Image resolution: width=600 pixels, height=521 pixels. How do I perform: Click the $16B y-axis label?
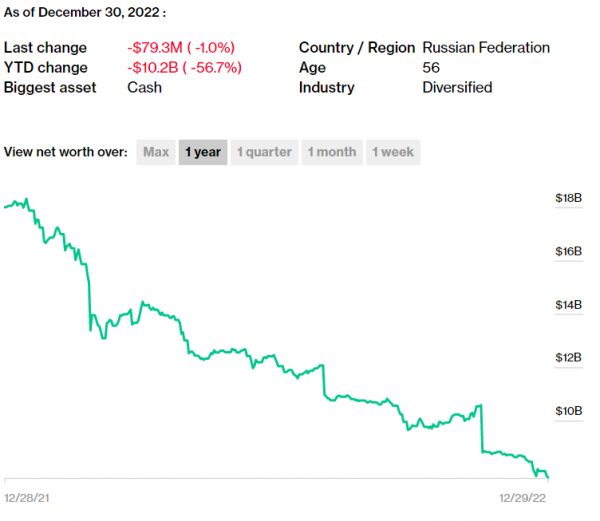(x=568, y=251)
